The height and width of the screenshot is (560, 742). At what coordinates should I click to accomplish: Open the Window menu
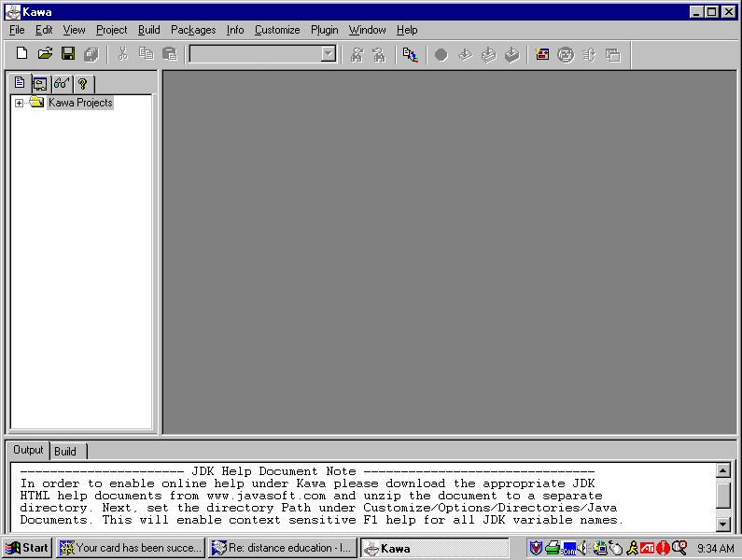(x=367, y=30)
